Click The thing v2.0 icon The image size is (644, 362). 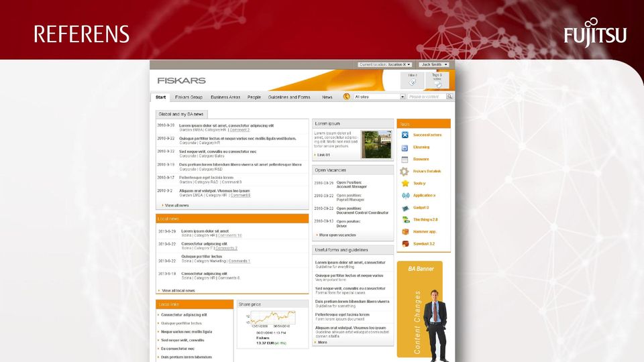pos(406,220)
